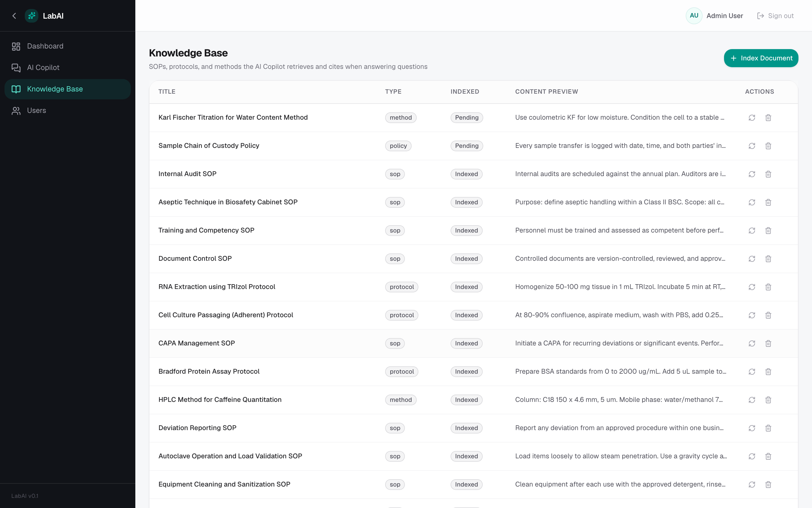Click the TITLE column header

coord(167,92)
